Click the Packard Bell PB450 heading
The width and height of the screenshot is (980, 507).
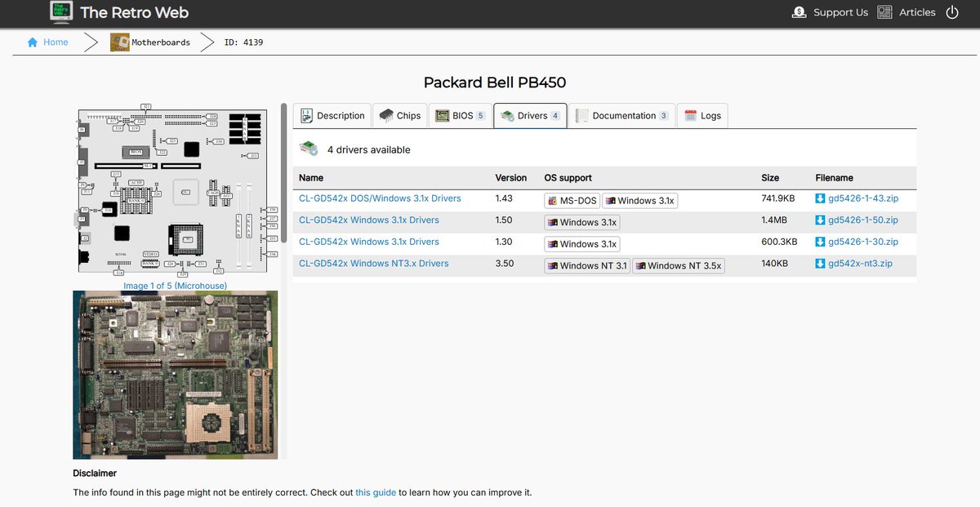[x=495, y=82]
